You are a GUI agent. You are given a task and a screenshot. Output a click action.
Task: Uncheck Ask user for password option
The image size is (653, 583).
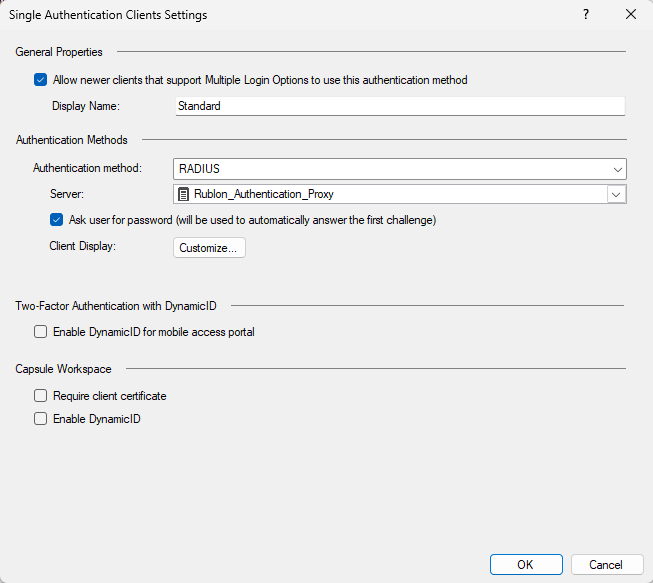click(x=57, y=220)
